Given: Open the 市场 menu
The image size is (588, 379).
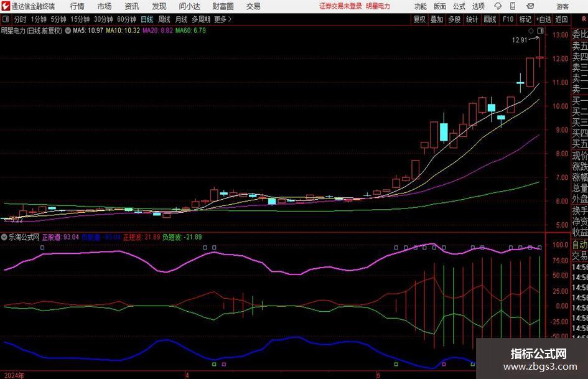Looking at the screenshot, I should [105, 6].
